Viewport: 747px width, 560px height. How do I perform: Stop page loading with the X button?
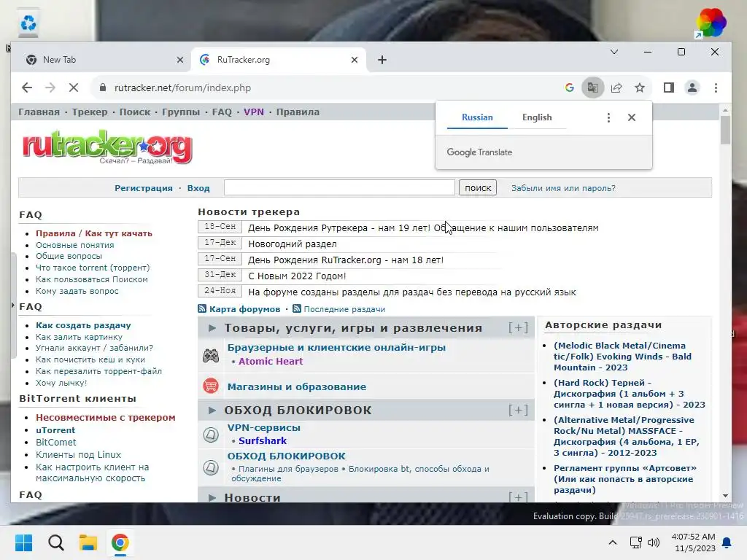pyautogui.click(x=74, y=87)
